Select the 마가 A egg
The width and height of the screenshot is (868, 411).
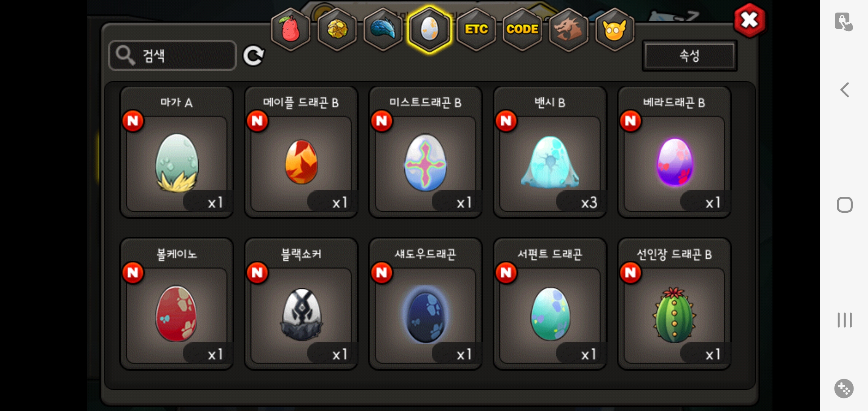coord(177,152)
